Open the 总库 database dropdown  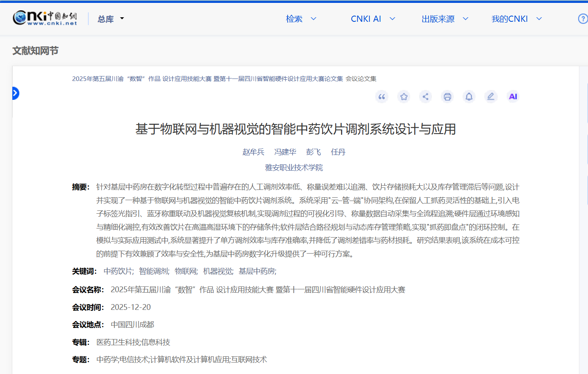point(111,19)
